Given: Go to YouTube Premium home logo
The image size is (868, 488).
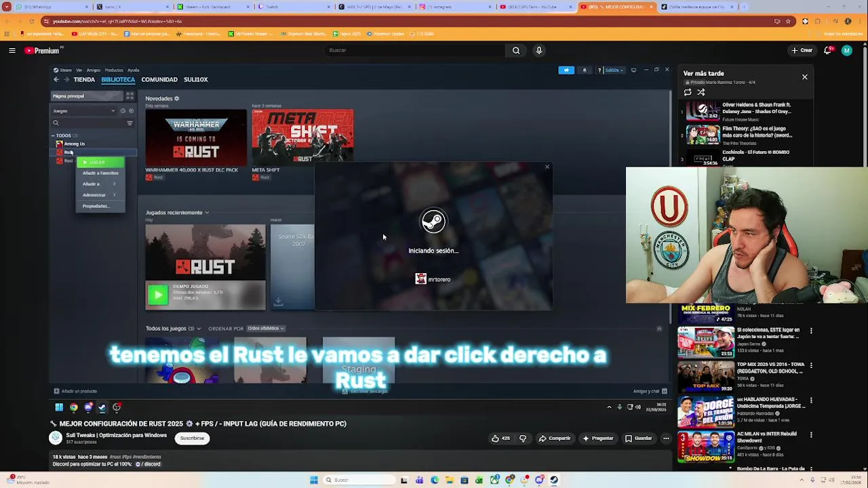Looking at the screenshot, I should [x=42, y=50].
